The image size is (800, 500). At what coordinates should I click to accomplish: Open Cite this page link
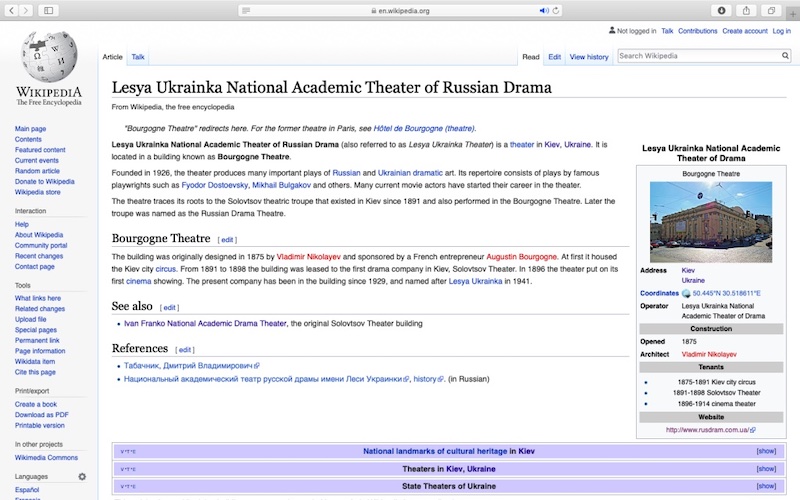pos(35,372)
